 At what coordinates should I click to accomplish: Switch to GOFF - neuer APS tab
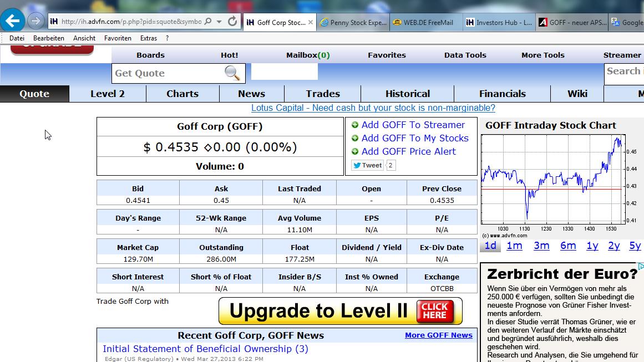(572, 23)
